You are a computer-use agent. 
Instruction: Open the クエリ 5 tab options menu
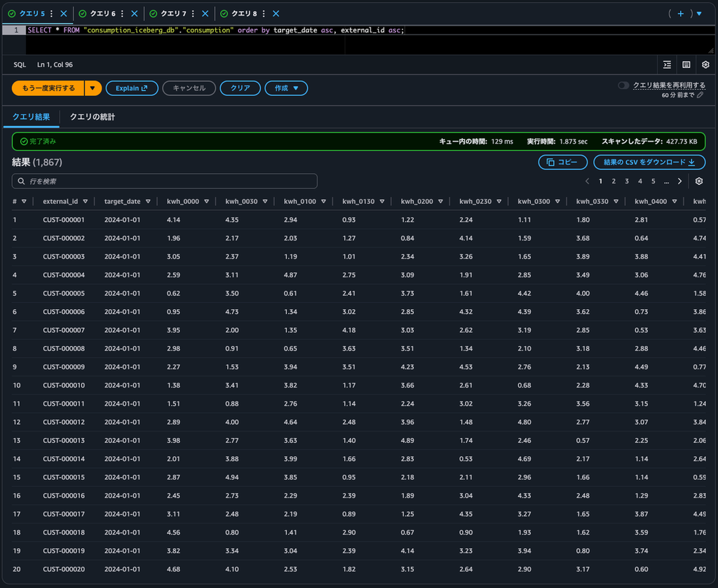[51, 14]
